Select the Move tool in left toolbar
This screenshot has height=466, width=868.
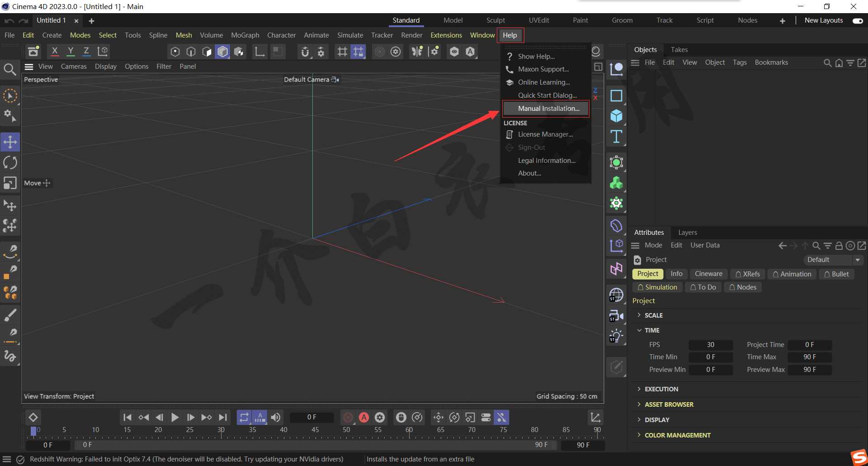[10, 142]
